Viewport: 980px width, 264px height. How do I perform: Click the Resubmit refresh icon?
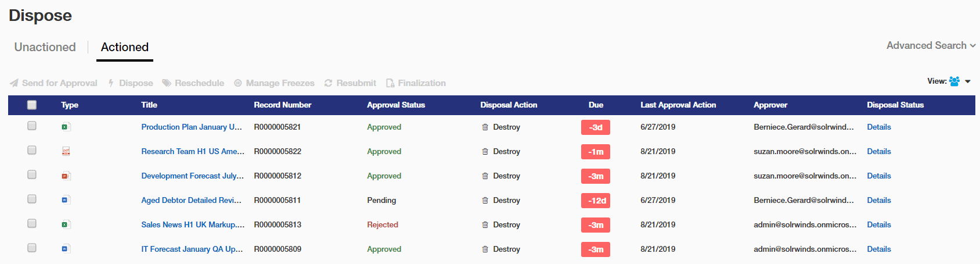pos(328,83)
